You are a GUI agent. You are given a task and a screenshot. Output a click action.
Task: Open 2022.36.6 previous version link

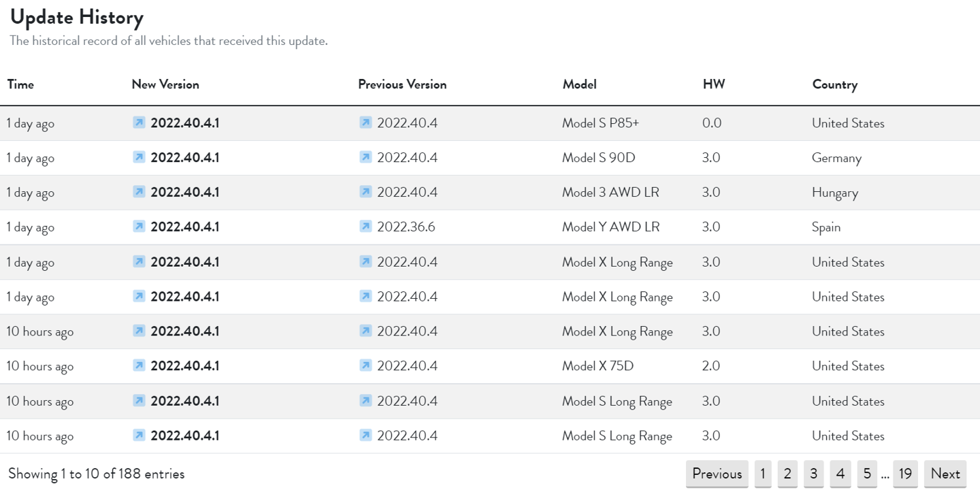click(406, 227)
